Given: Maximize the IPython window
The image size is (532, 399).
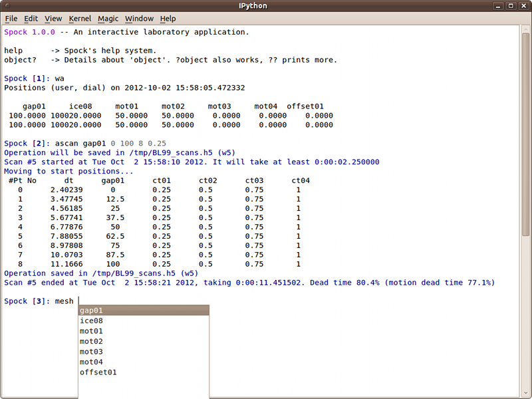Looking at the screenshot, I should click(511, 6).
